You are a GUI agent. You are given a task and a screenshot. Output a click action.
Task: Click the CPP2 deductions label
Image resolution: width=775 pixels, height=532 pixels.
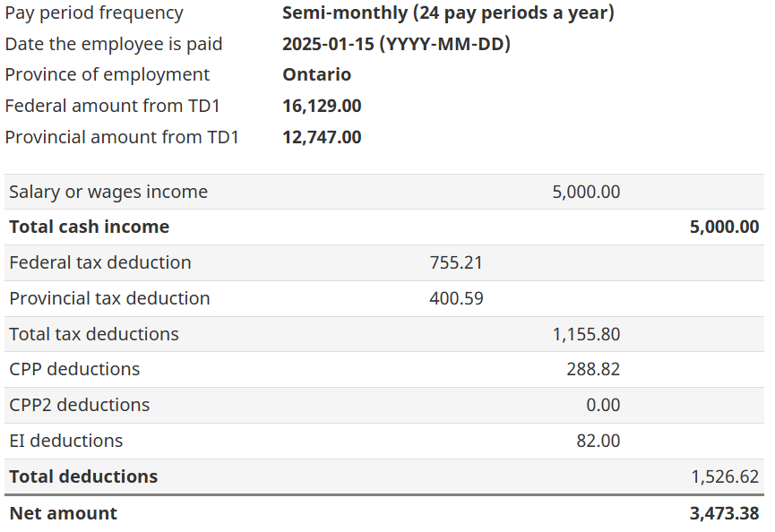pyautogui.click(x=80, y=405)
